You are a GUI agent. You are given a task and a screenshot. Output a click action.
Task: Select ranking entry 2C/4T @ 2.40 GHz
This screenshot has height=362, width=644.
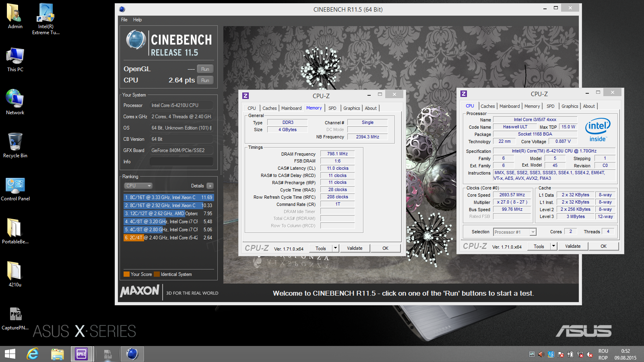pyautogui.click(x=169, y=238)
